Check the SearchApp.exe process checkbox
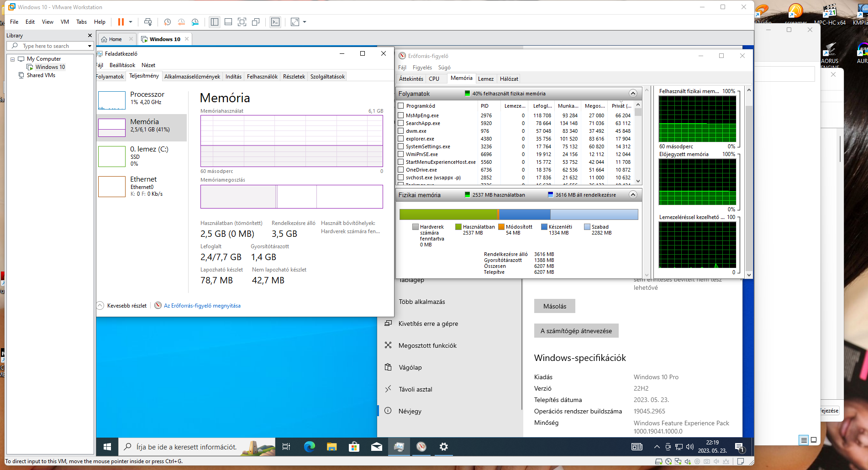Screen dimensions: 868x470 pyautogui.click(x=401, y=123)
